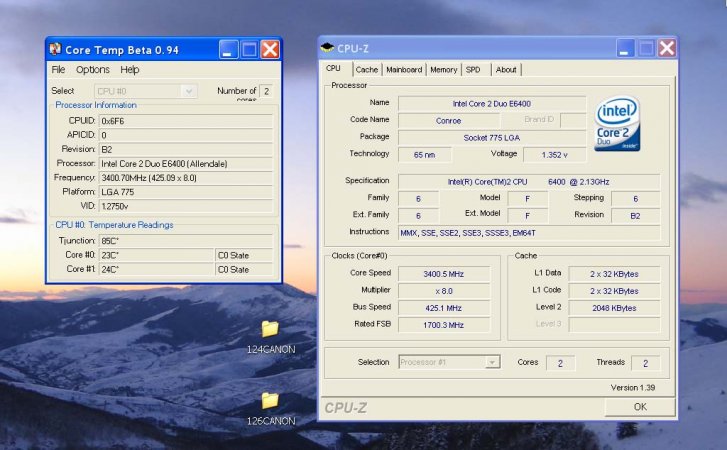Click the Bus Speed value 425.1 MHz
This screenshot has width=727, height=450.
point(444,308)
